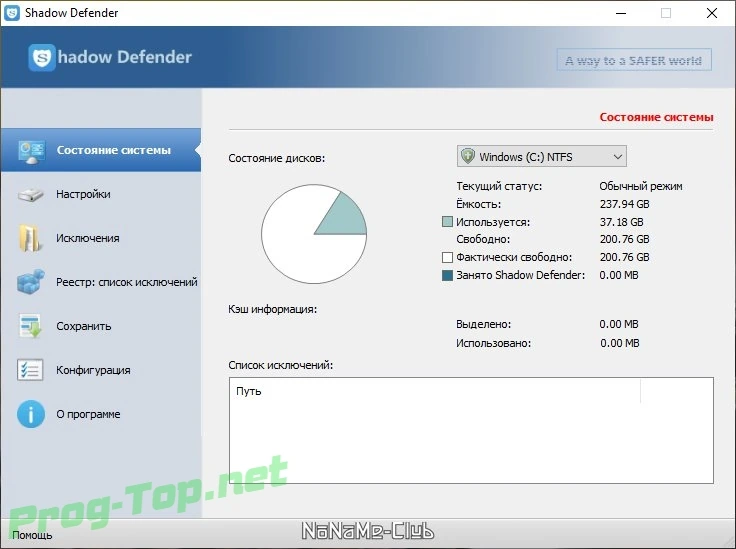
Task: Click the Ёмкость label
Action: point(479,204)
